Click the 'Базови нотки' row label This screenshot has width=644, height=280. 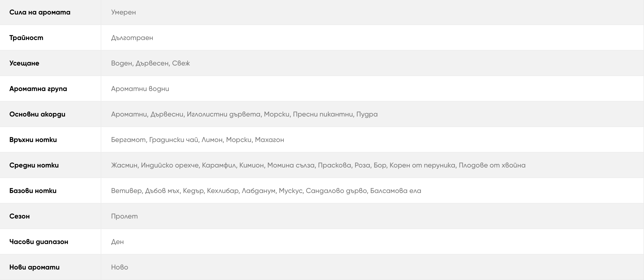click(x=33, y=191)
